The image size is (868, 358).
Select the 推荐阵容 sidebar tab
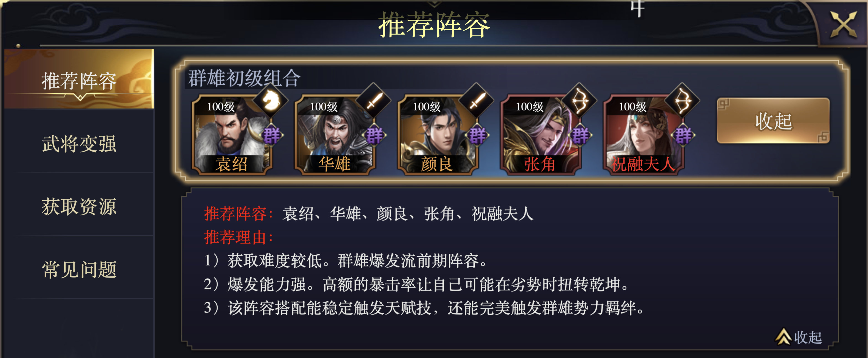pyautogui.click(x=79, y=80)
